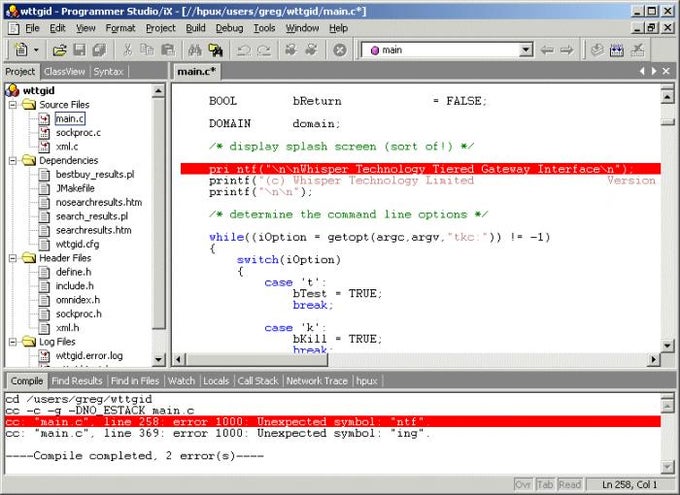Image resolution: width=680 pixels, height=495 pixels.
Task: Click the Undo arrow icon
Action: (x=243, y=50)
